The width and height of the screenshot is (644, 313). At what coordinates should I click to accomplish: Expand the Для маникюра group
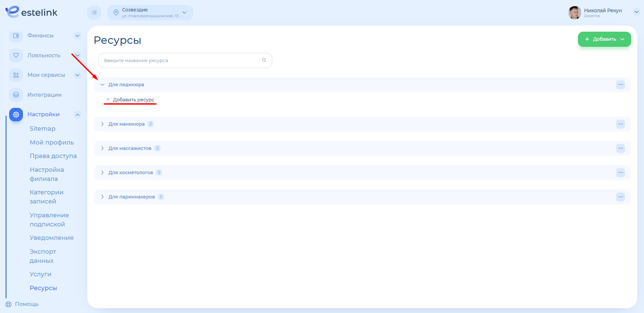102,124
